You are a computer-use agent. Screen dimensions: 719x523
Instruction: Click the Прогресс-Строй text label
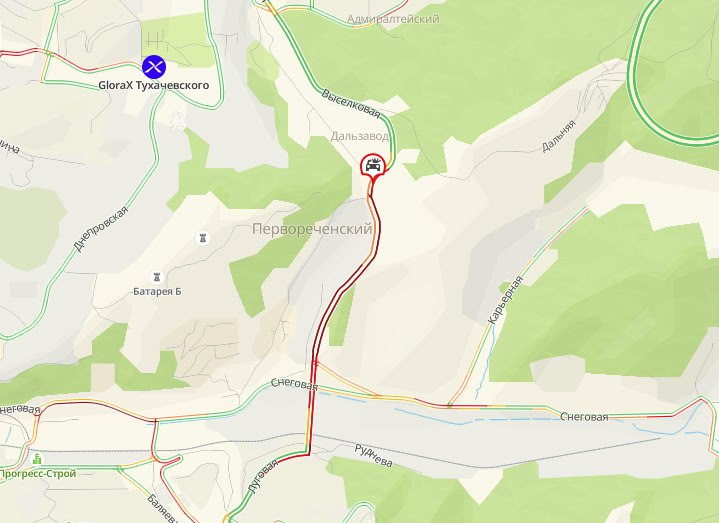click(38, 473)
